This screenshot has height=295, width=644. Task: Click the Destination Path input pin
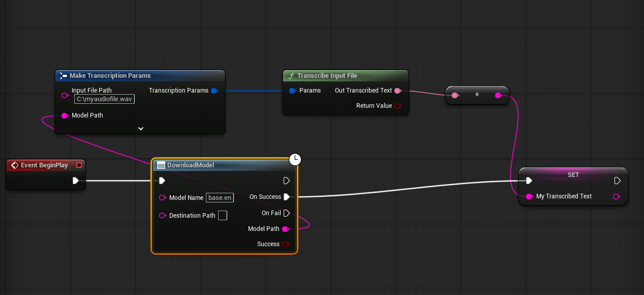pos(163,216)
